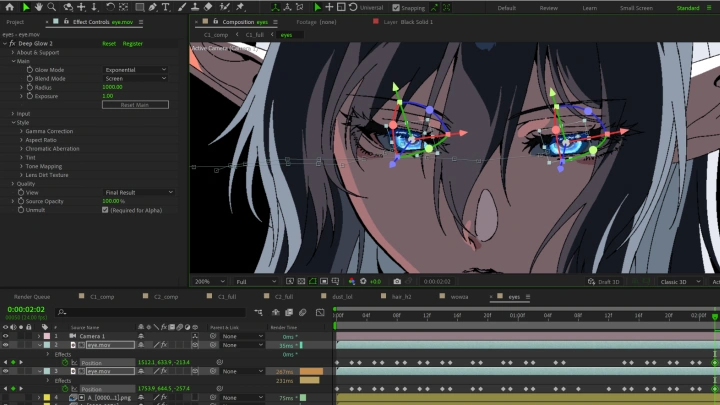
Task: Switch to the C1_comp timeline tab
Action: (102, 297)
